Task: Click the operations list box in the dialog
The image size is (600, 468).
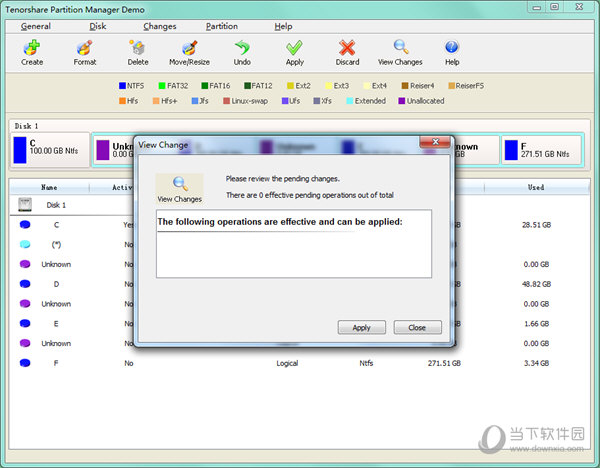Action: coord(294,244)
